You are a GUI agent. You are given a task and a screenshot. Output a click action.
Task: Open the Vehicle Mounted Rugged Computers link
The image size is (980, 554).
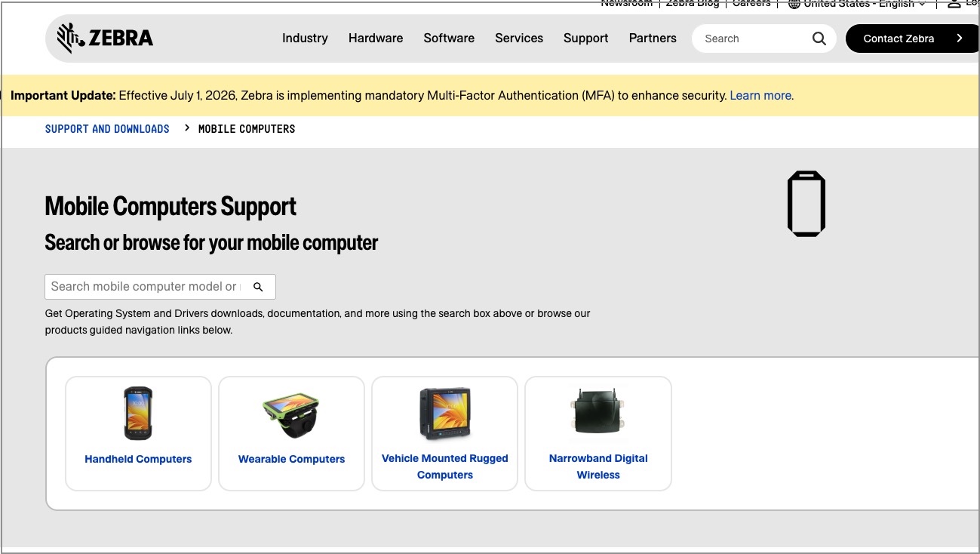click(x=445, y=466)
